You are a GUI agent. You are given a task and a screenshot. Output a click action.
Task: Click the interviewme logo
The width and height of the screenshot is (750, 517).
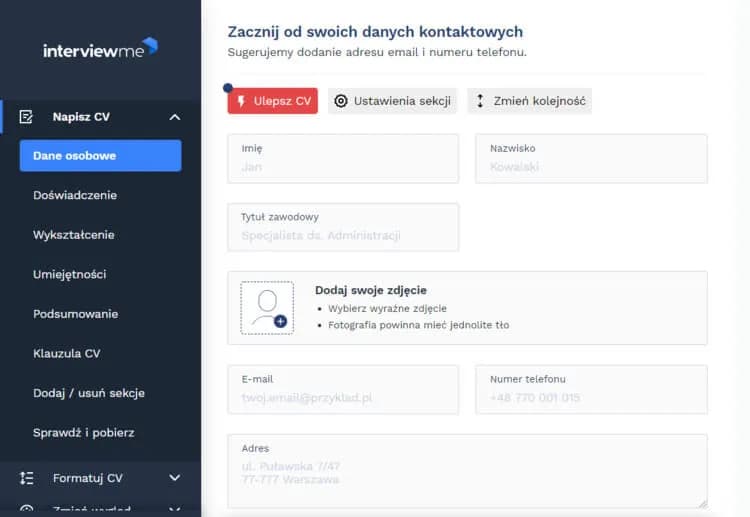(x=100, y=49)
